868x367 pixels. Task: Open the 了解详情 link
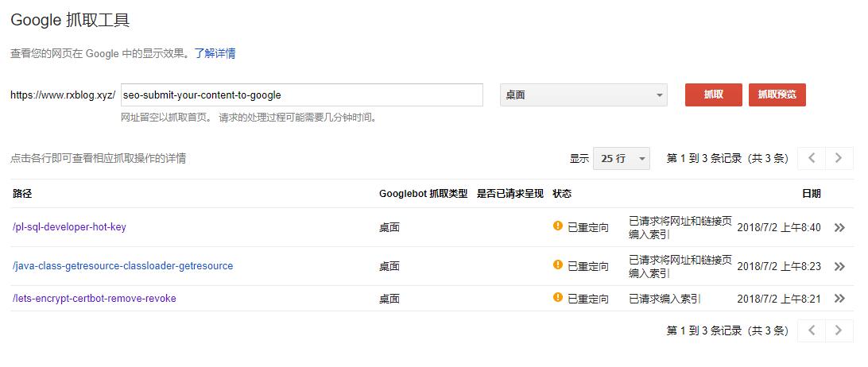[215, 54]
